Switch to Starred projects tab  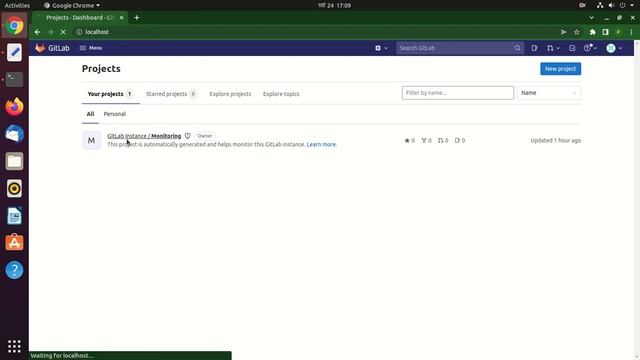click(171, 94)
